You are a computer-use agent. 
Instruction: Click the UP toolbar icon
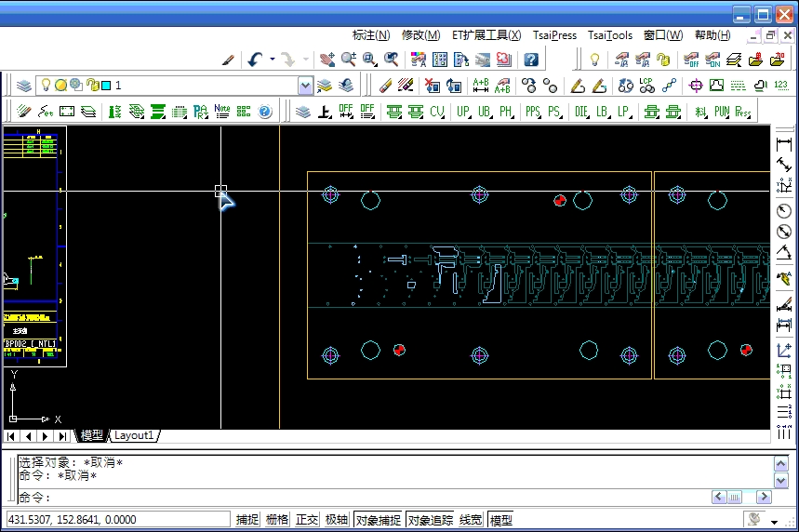[x=463, y=112]
